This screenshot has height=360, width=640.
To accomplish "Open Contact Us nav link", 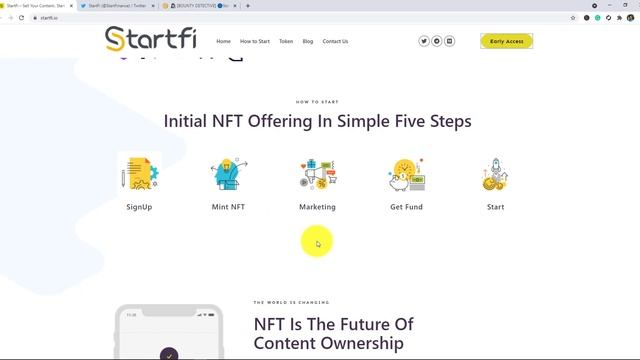I will point(335,41).
